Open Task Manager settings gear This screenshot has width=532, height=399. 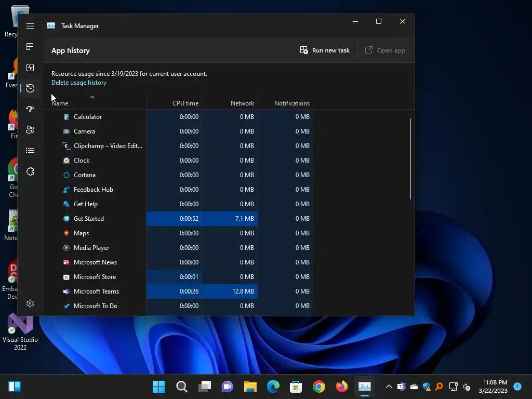[x=30, y=303]
